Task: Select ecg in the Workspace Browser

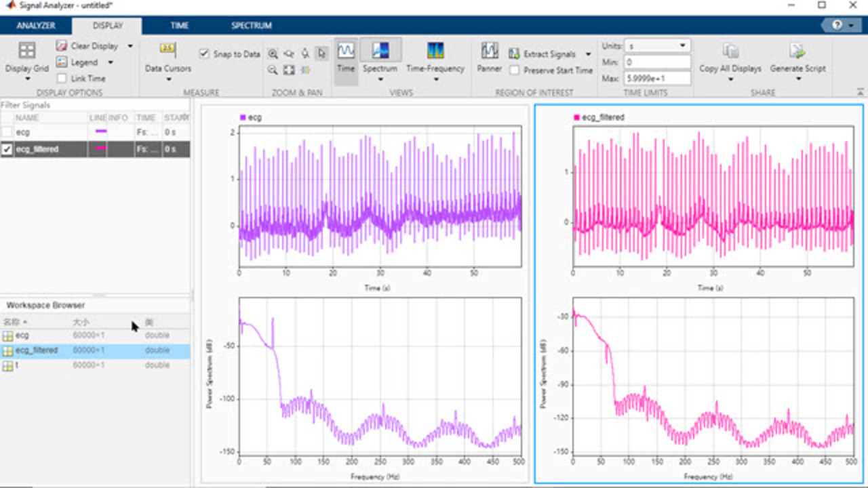Action: pyautogui.click(x=22, y=335)
